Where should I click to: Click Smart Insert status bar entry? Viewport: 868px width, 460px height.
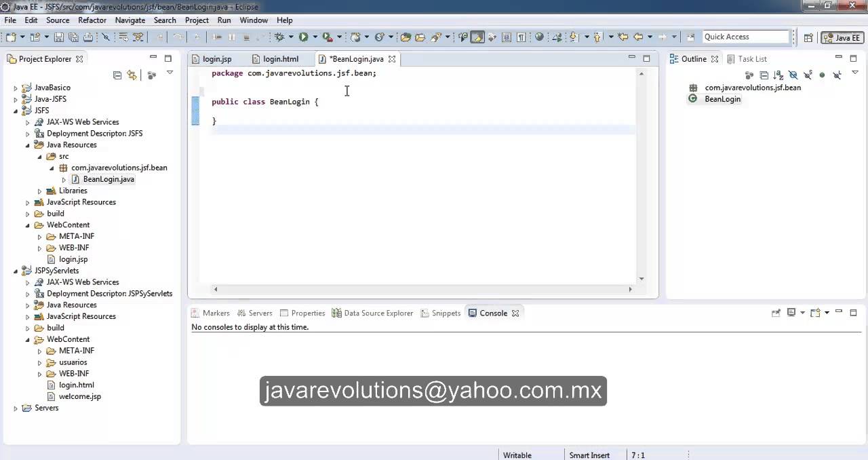pyautogui.click(x=589, y=455)
